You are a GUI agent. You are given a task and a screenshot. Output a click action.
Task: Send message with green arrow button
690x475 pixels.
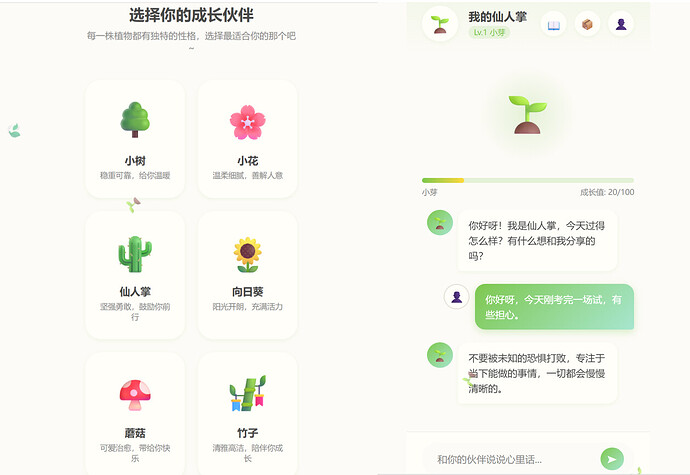612,459
